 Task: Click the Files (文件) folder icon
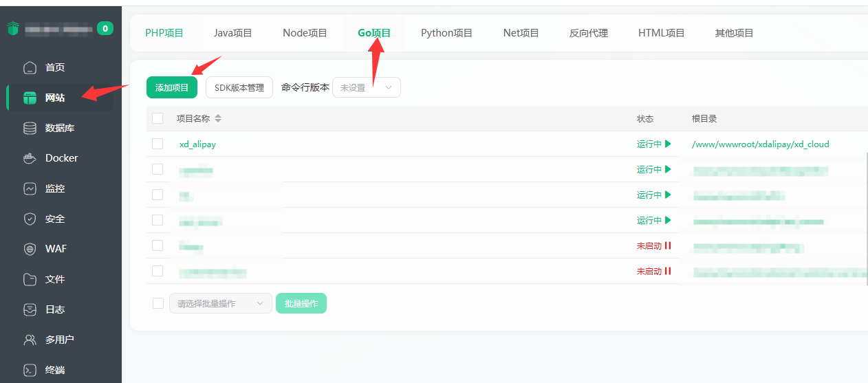[x=30, y=279]
